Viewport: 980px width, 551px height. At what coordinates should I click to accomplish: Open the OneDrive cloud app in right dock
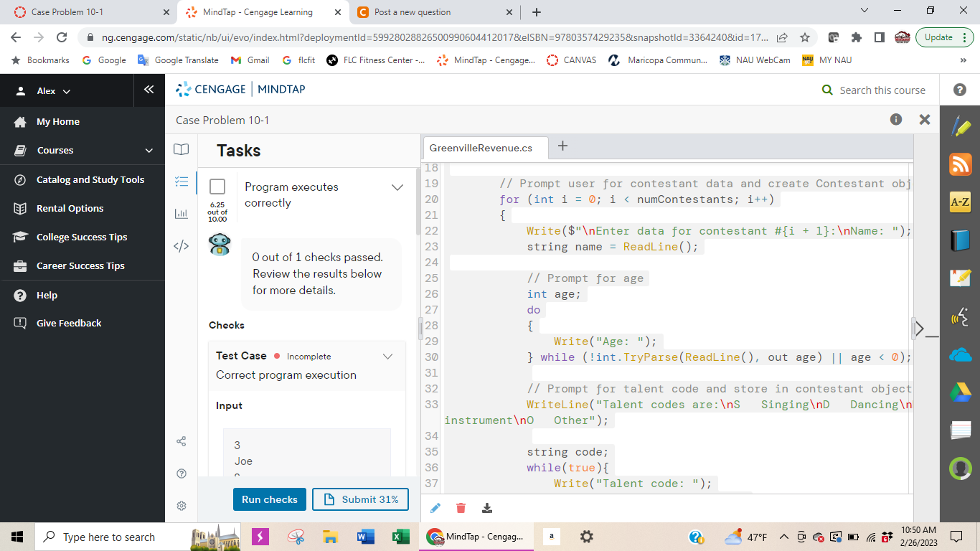[x=960, y=354]
